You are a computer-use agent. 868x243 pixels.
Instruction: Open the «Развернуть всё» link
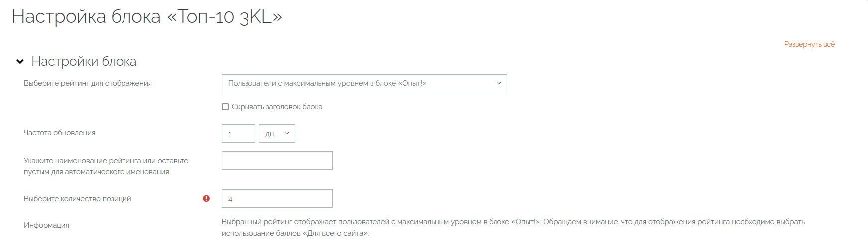pyautogui.click(x=809, y=44)
